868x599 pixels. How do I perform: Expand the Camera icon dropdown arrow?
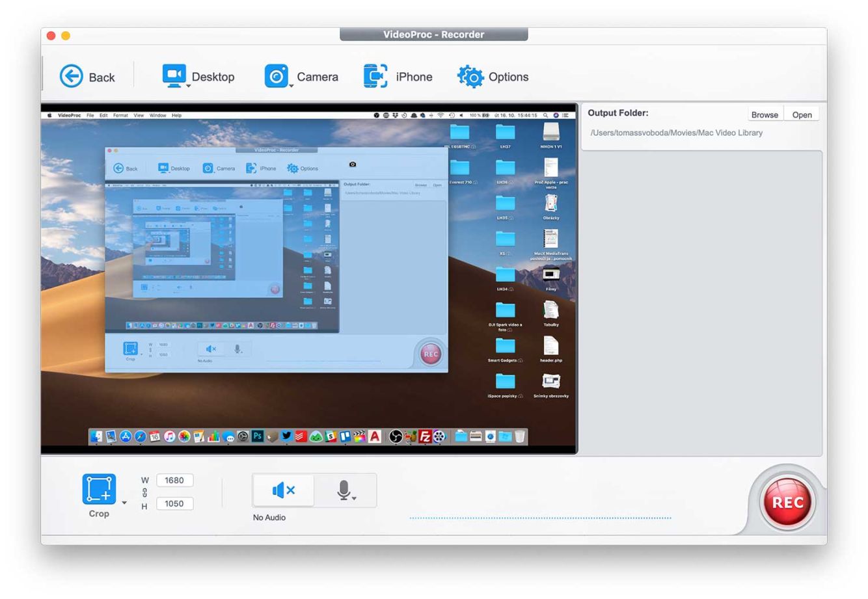click(x=291, y=86)
